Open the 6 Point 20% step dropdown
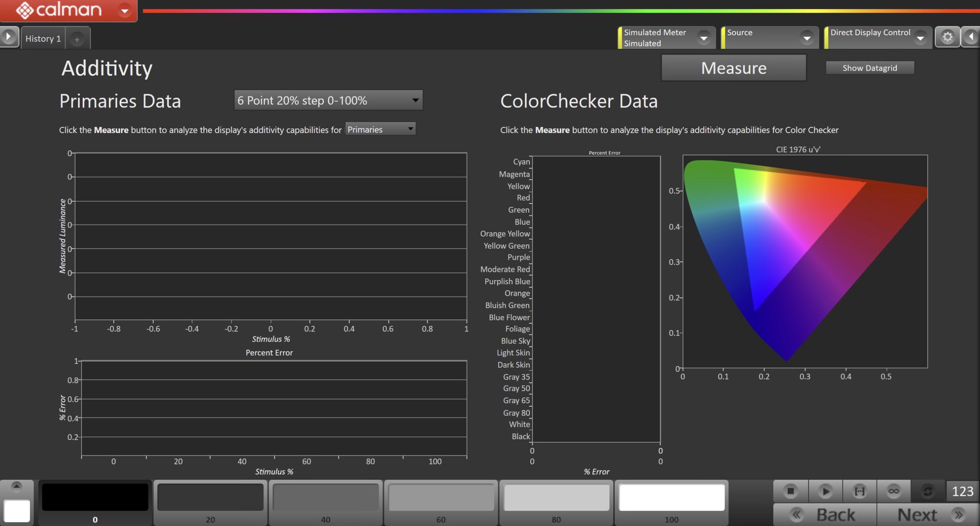Screen dimensions: 980x526 (328, 100)
